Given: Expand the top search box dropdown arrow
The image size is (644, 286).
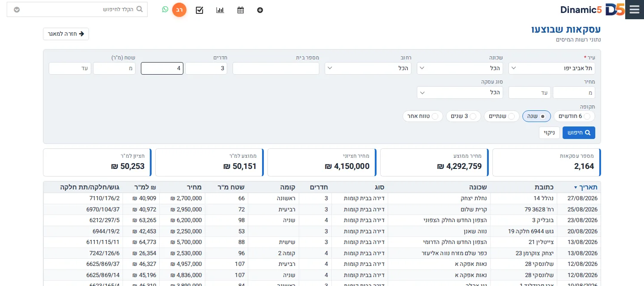Looking at the screenshot, I should pyautogui.click(x=17, y=9).
